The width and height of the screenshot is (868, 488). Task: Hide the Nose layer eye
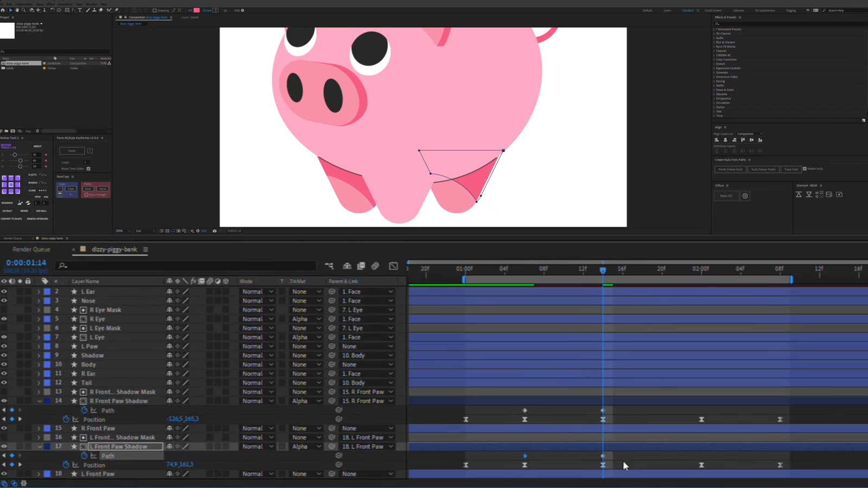[4, 300]
